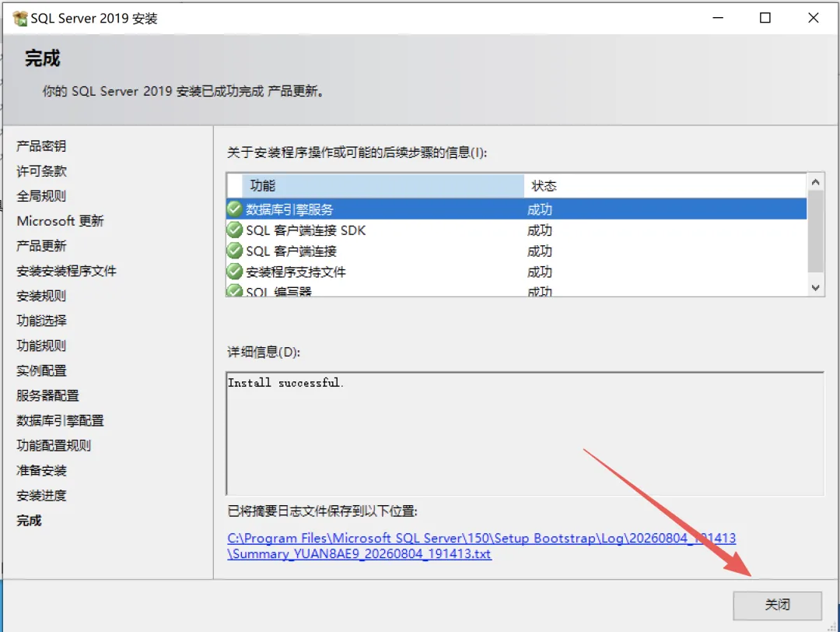The image size is (840, 632).
Task: Click the 功能 column header
Action: (x=383, y=186)
